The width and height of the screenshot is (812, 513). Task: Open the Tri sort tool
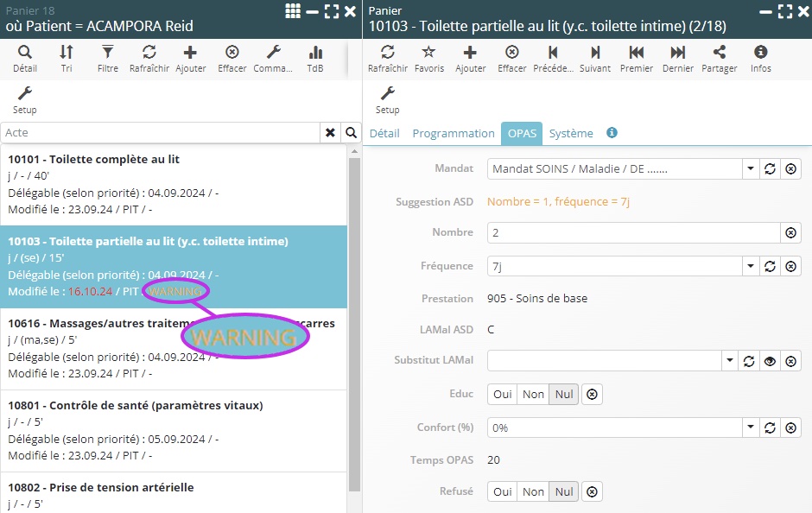[x=67, y=58]
